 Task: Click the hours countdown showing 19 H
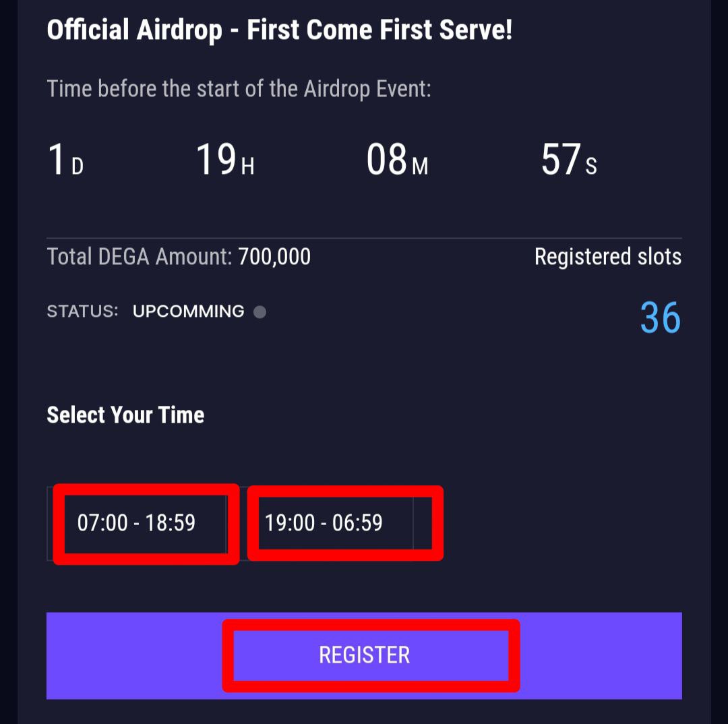[225, 160]
